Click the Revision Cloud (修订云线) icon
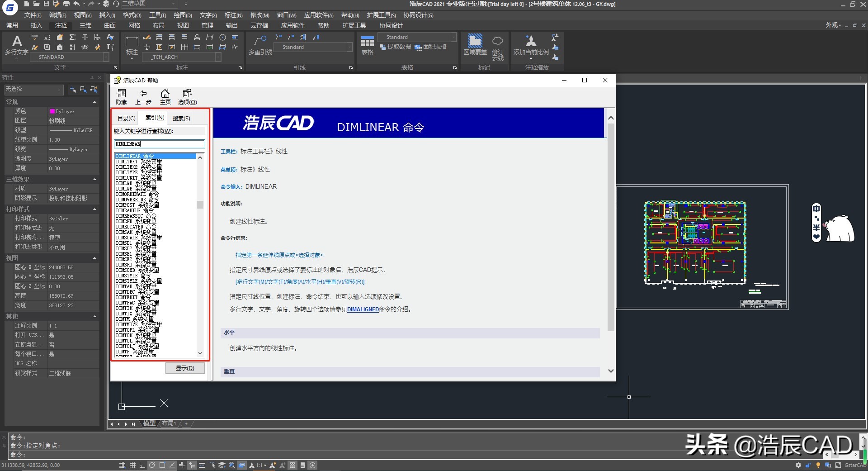The width and height of the screenshot is (868, 471). click(498, 46)
